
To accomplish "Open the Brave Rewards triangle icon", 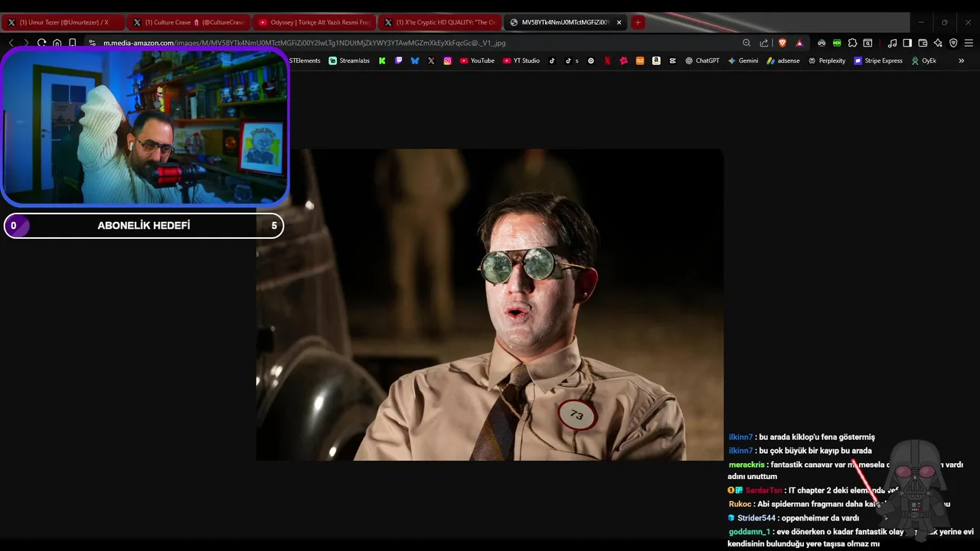I will click(799, 43).
